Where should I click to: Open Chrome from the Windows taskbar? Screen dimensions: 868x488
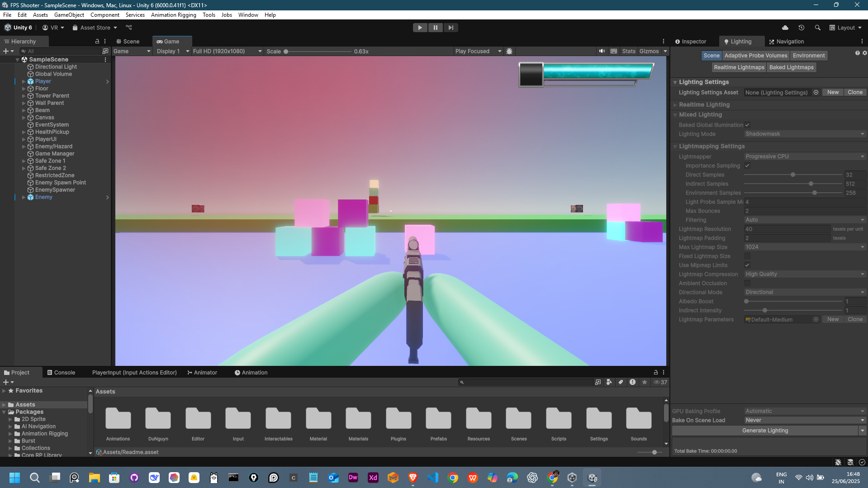point(453,478)
